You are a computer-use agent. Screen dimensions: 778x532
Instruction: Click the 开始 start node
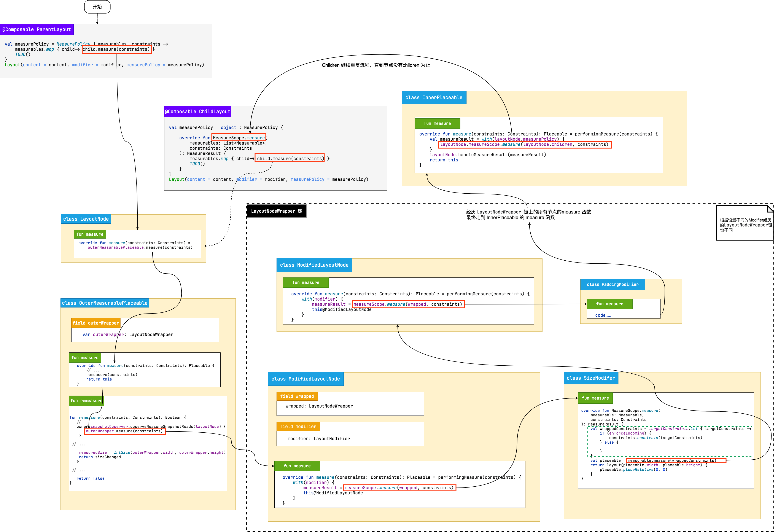97,7
